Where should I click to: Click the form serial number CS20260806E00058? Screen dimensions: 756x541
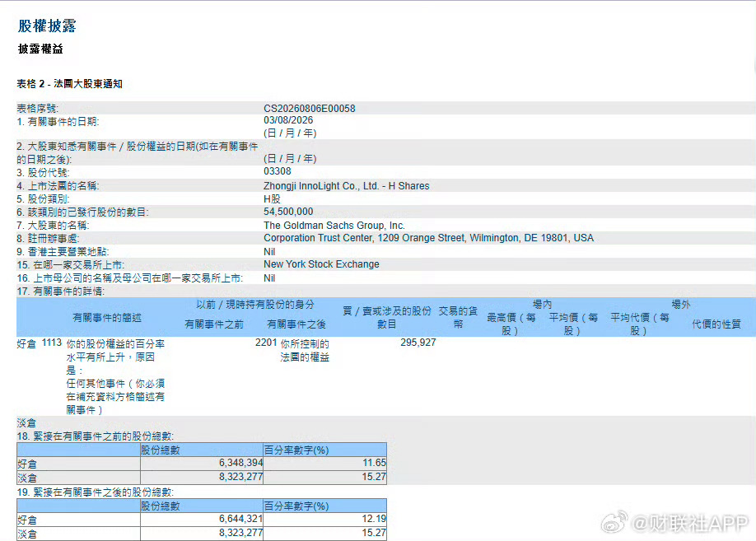[x=309, y=109]
